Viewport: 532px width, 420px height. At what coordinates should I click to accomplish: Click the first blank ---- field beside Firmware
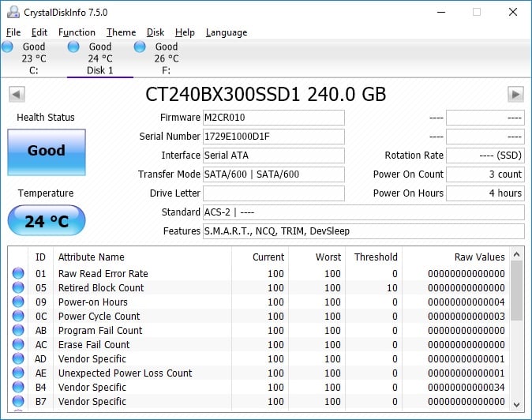pyautogui.click(x=485, y=118)
